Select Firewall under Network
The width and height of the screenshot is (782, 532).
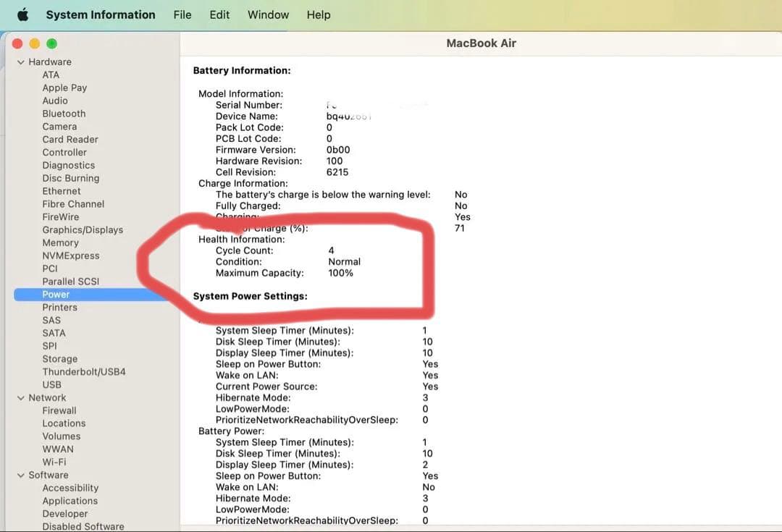[x=59, y=410]
